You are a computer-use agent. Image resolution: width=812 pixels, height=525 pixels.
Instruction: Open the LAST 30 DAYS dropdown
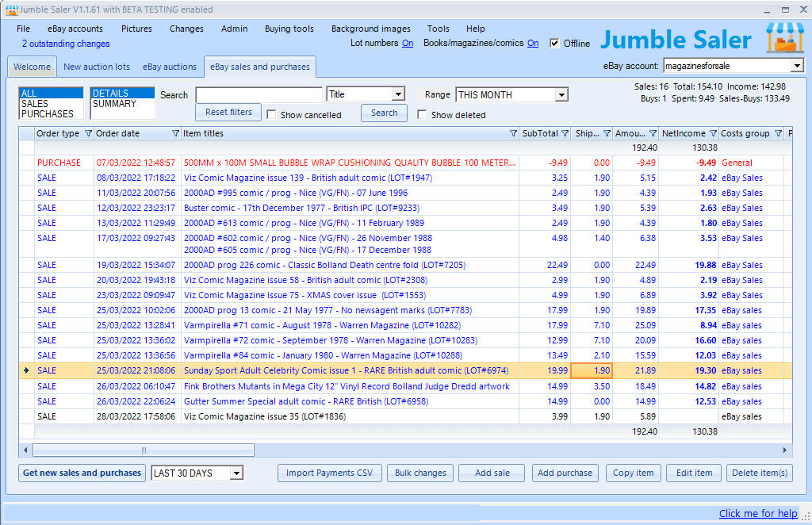coord(236,473)
